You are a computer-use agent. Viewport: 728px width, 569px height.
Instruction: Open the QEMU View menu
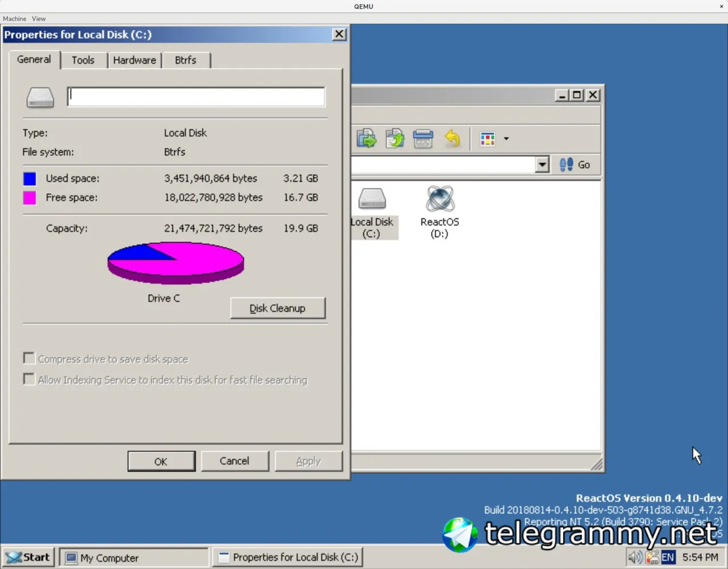click(39, 19)
